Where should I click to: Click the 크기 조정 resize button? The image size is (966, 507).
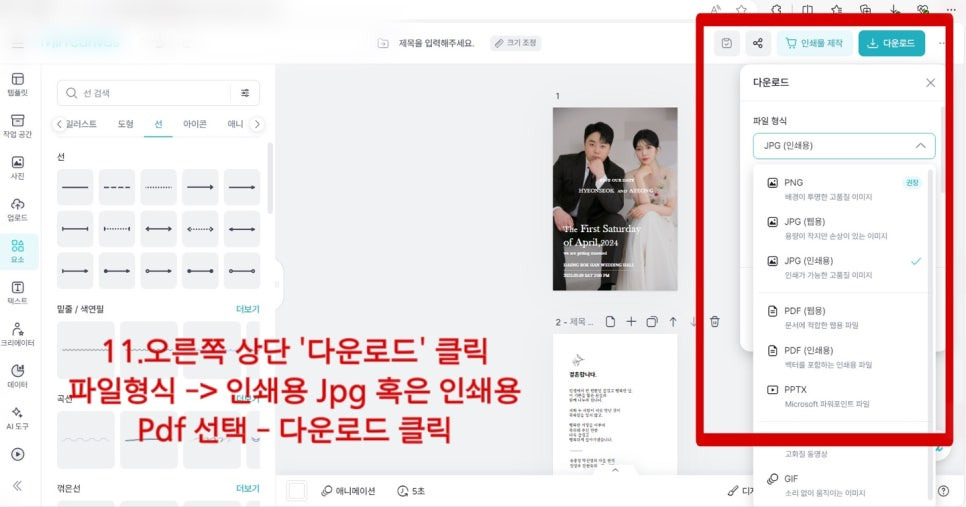(516, 43)
